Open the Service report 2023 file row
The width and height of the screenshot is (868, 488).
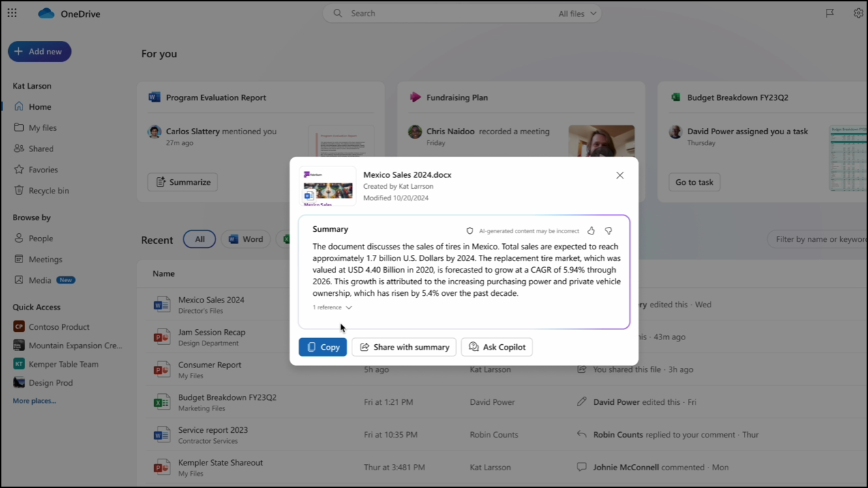[502, 435]
